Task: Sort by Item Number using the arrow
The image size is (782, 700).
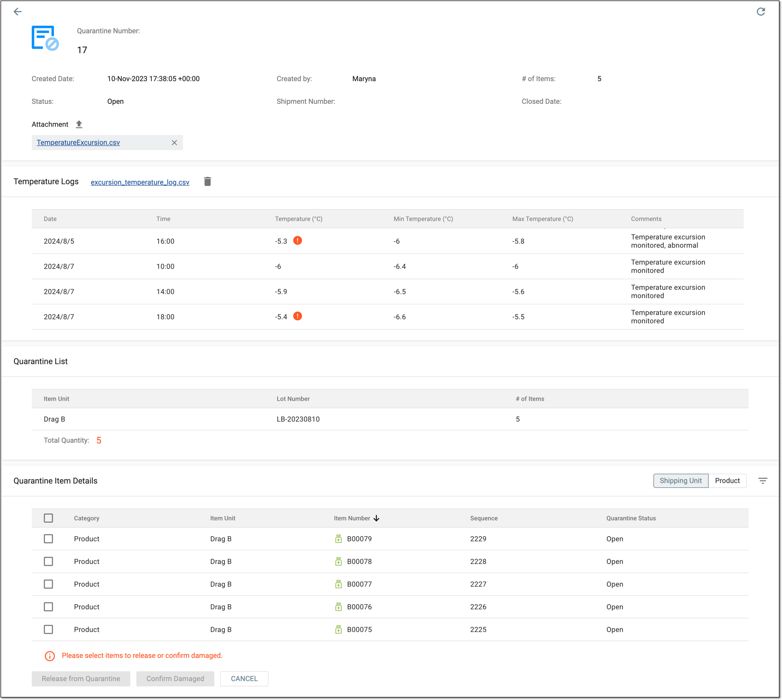Action: [x=376, y=518]
